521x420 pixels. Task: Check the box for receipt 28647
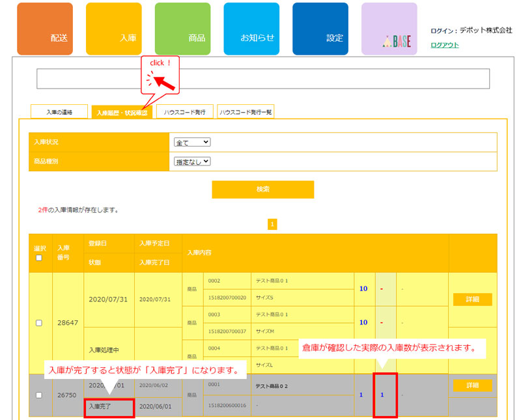(39, 323)
